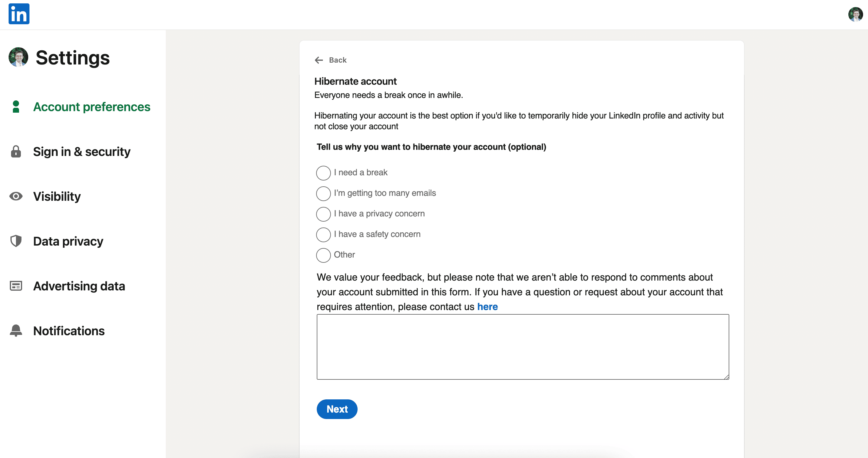Click the bell icon next to Notifications
The width and height of the screenshot is (868, 458).
tap(16, 331)
